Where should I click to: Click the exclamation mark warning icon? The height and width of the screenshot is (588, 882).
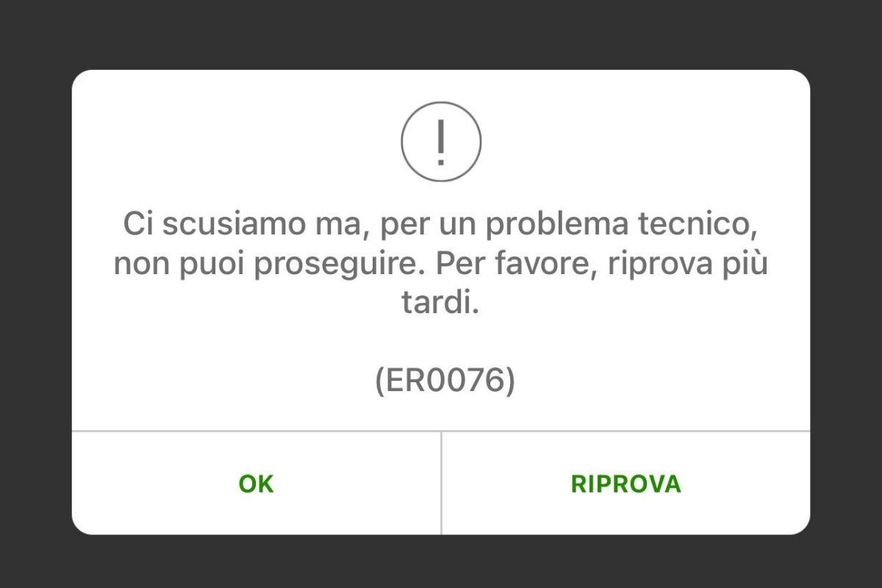point(441,141)
